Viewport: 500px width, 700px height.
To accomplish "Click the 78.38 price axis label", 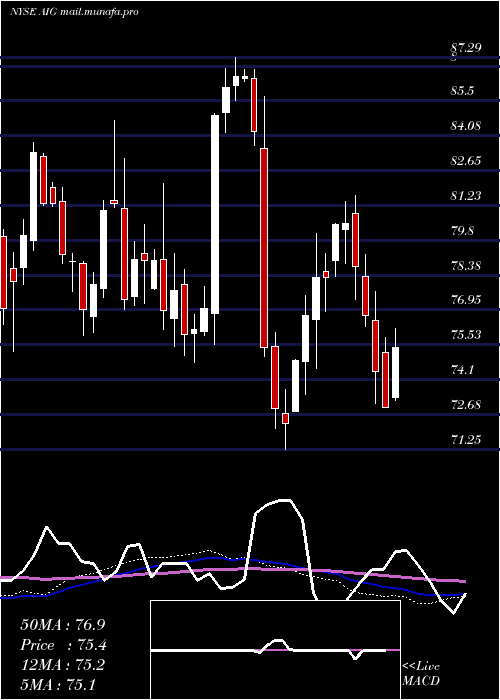I will click(x=467, y=266).
